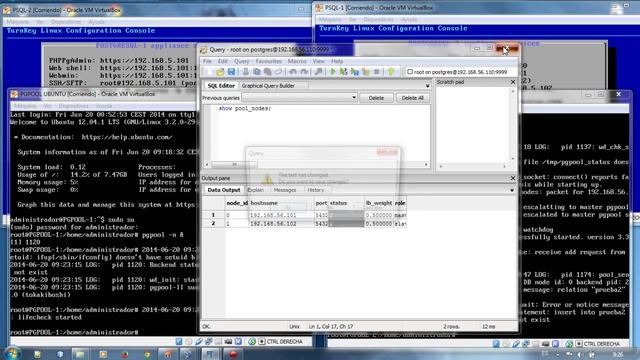
Task: Click the Cancel query stop icon
Action: tap(377, 72)
